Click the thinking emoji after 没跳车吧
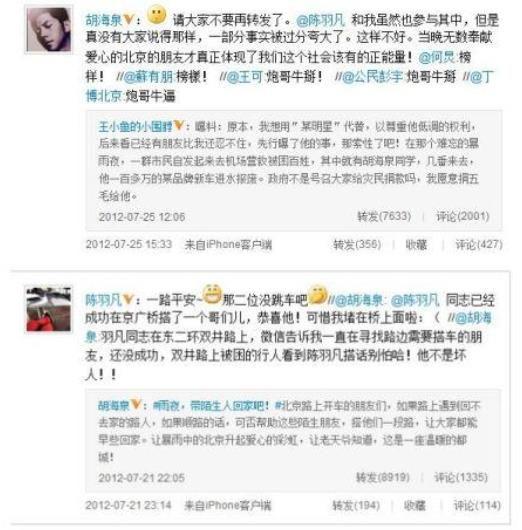The image size is (522, 530). click(318, 294)
